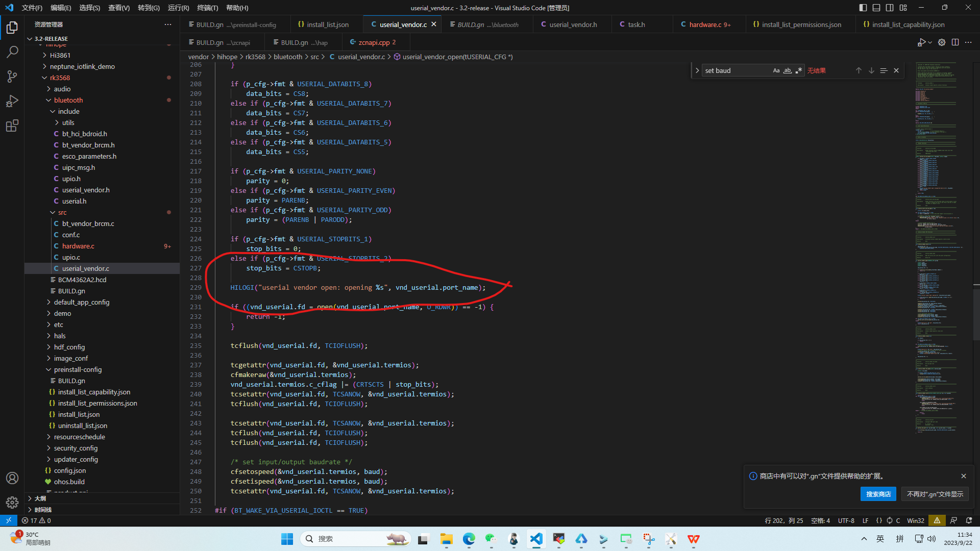Open the Extensions view
Image resolution: width=980 pixels, height=551 pixels.
point(12,126)
